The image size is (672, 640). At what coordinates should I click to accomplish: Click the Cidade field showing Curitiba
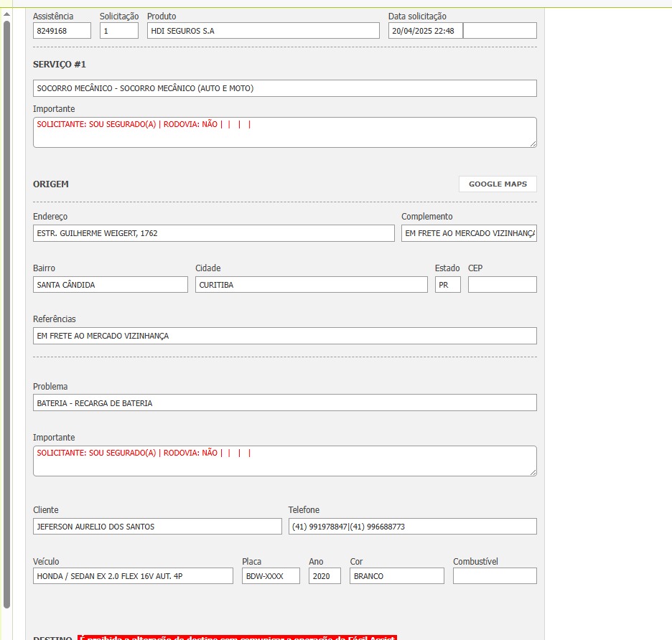[x=311, y=285]
